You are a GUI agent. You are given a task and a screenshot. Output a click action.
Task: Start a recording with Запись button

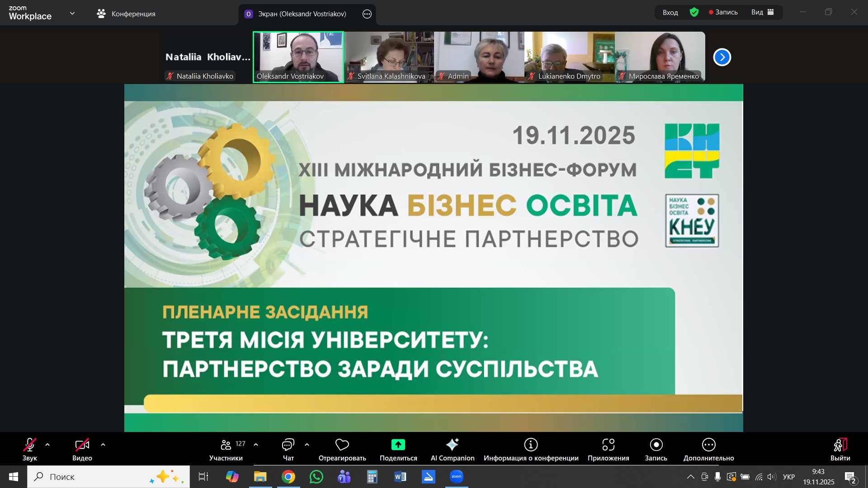click(x=656, y=449)
